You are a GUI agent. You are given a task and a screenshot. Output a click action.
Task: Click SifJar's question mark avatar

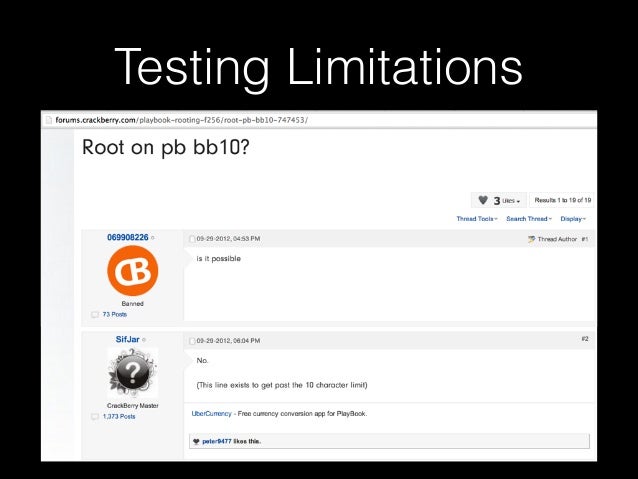133,373
